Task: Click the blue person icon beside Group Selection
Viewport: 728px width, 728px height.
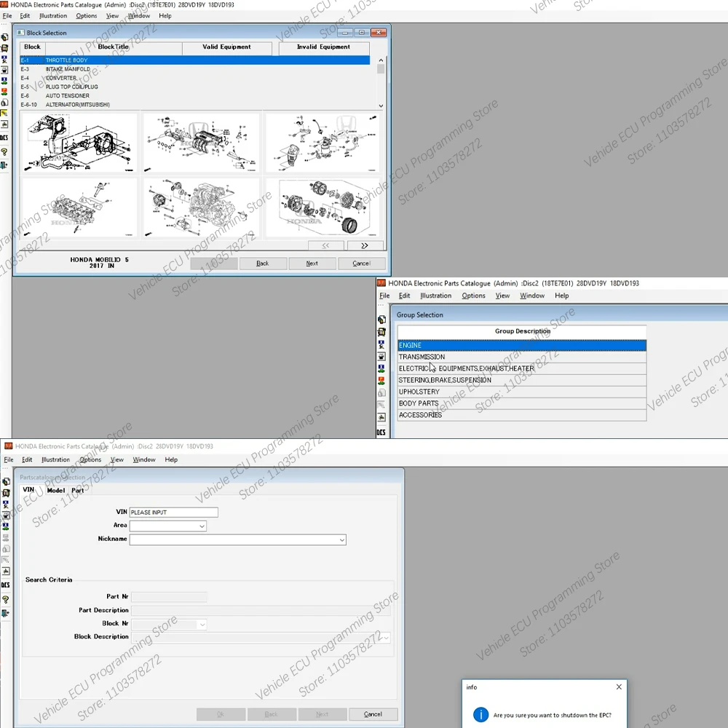Action: [x=381, y=344]
